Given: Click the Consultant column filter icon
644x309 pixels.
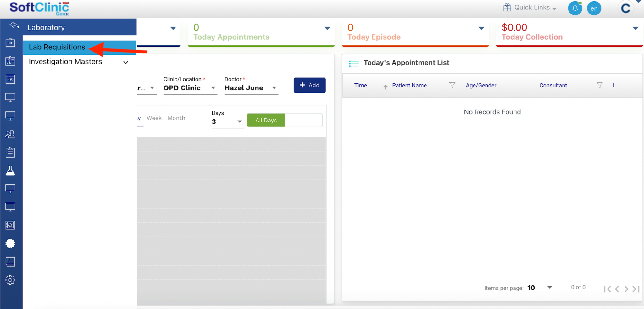Looking at the screenshot, I should click(x=599, y=85).
